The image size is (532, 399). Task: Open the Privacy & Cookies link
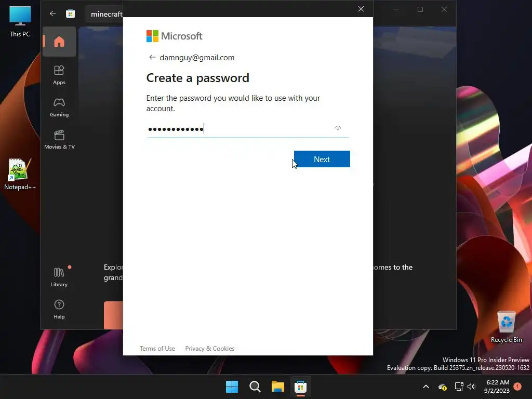click(210, 349)
